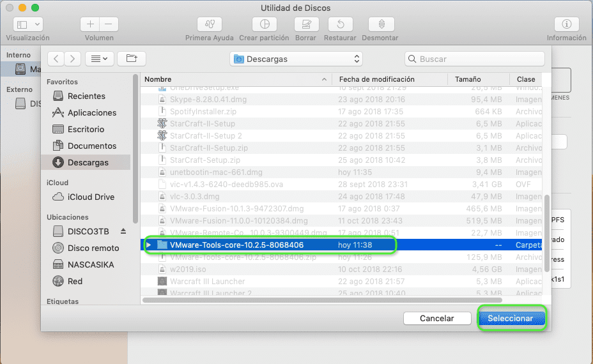
Task: Select Aplicaciones in the sidebar
Action: pos(86,112)
